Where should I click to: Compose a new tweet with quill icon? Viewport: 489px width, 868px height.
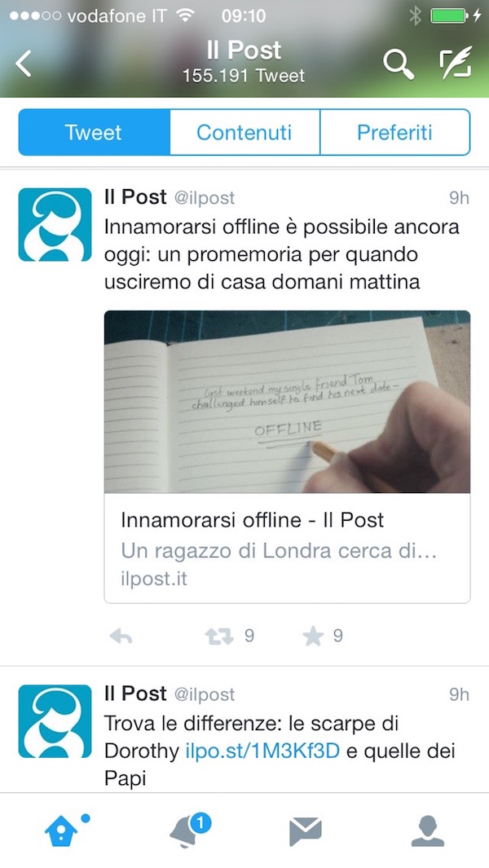456,63
